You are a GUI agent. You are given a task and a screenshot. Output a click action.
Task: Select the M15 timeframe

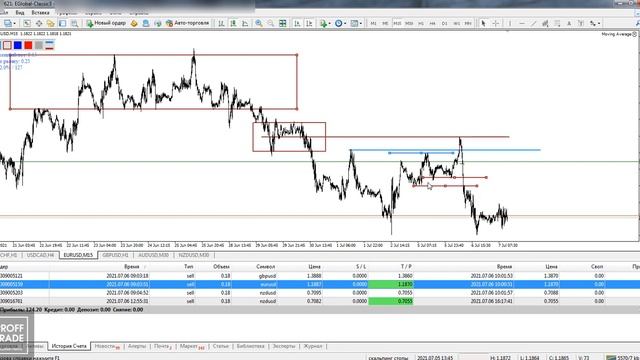pos(397,23)
